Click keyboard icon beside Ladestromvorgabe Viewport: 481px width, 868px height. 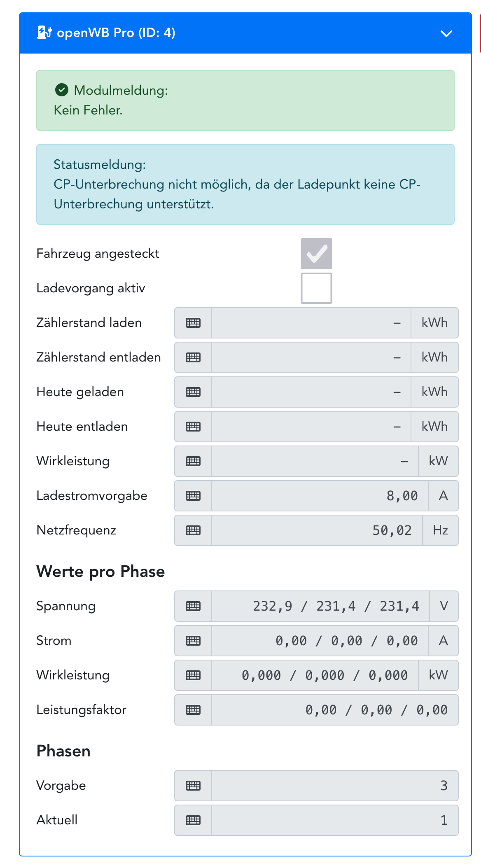(x=193, y=496)
